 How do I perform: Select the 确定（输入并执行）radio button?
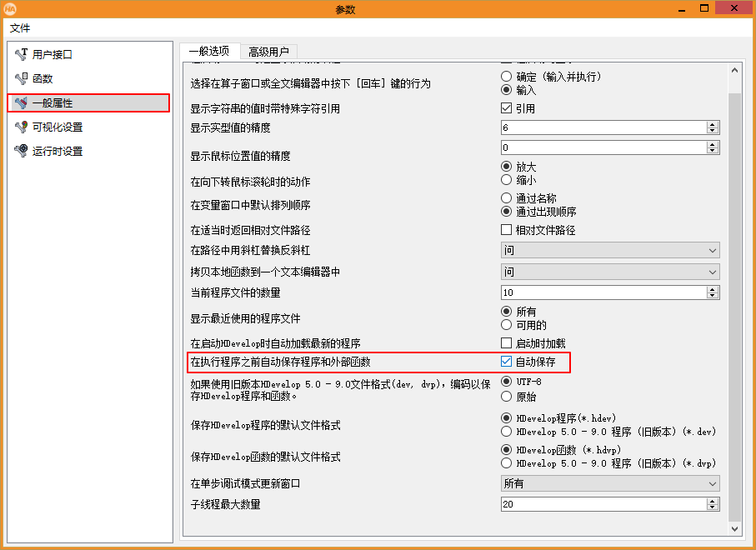coord(506,76)
